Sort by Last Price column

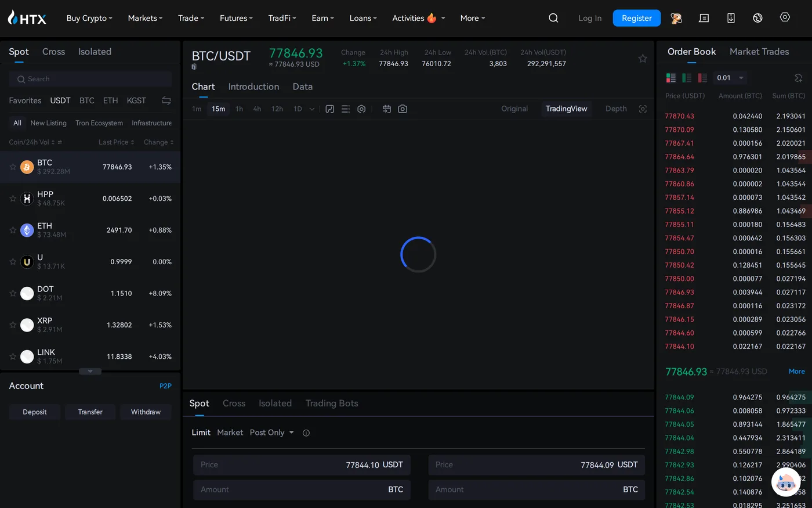(116, 142)
